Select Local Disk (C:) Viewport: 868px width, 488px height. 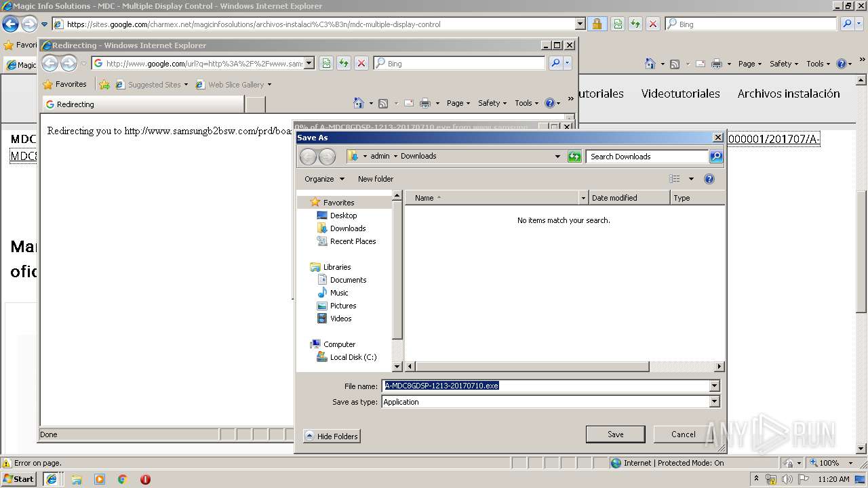tap(353, 357)
